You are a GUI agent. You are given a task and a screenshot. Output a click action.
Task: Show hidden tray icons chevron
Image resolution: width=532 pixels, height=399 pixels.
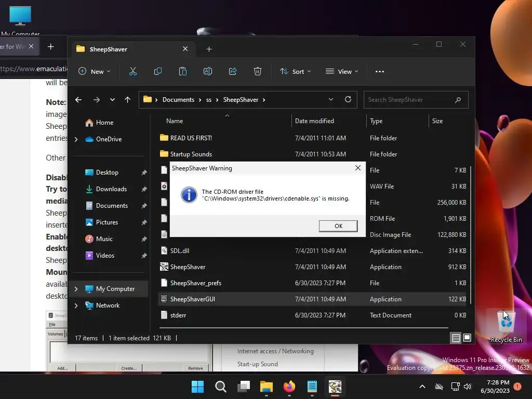click(422, 387)
